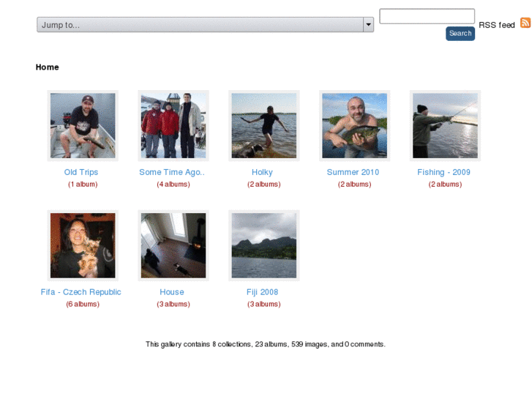Open the Fiji 2008 collection link
Image resolution: width=532 pixels, height=399 pixels.
(262, 292)
